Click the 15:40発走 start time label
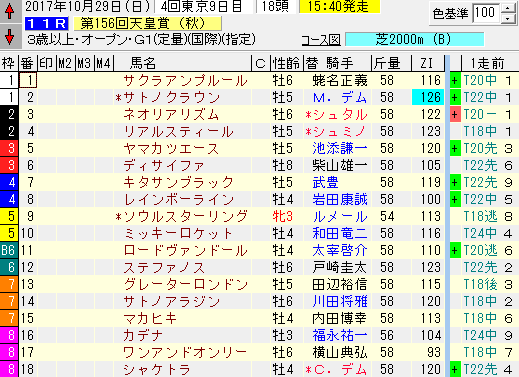The image size is (519, 377). click(x=339, y=7)
